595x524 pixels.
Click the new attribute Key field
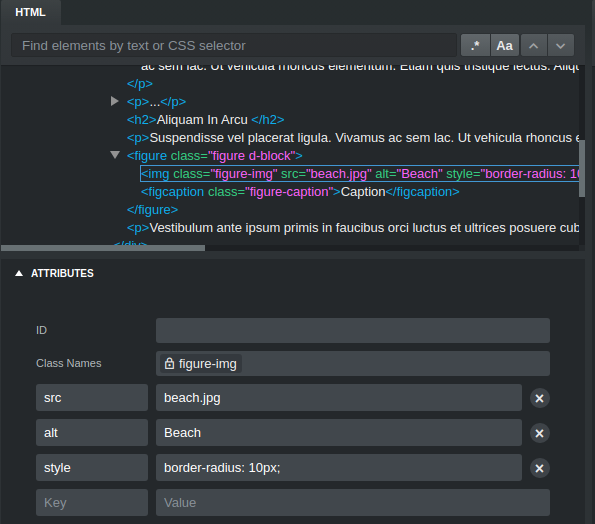click(x=92, y=502)
